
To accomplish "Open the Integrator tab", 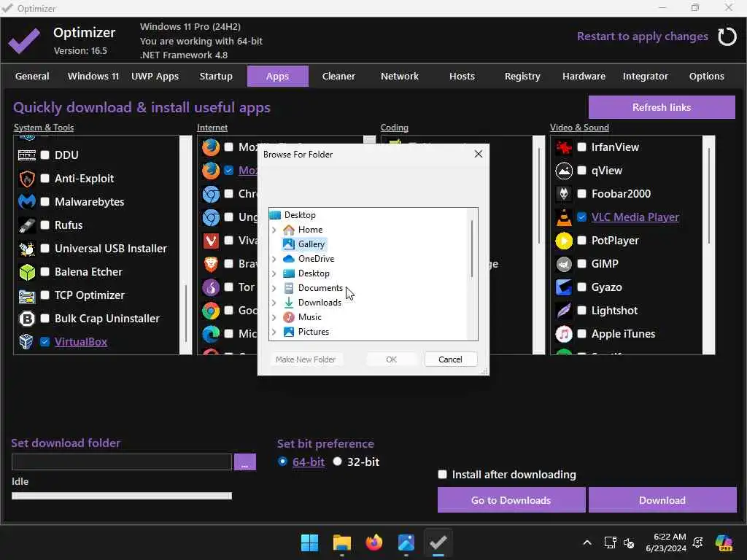I will pyautogui.click(x=646, y=76).
